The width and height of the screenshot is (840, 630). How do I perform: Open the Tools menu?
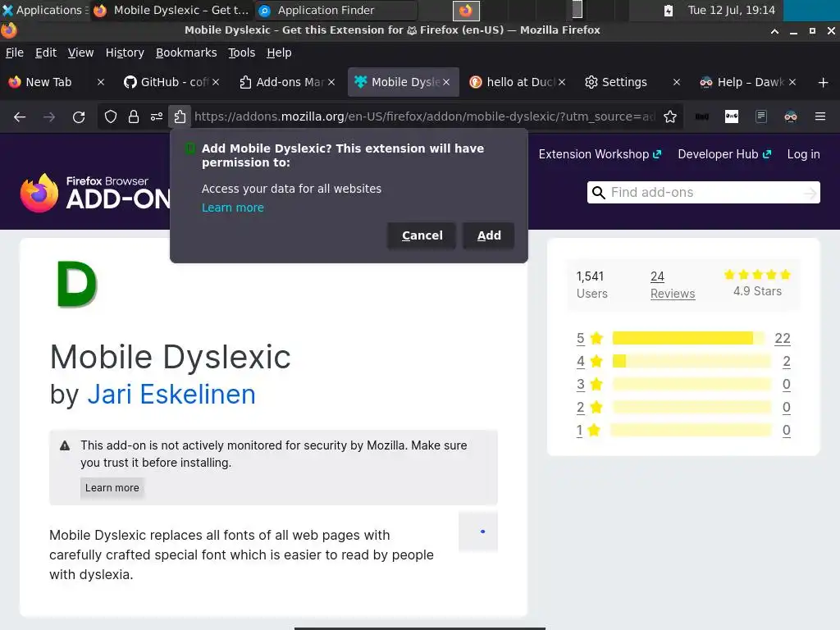tap(242, 52)
